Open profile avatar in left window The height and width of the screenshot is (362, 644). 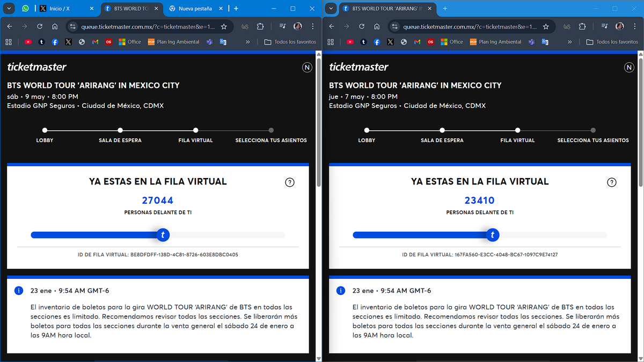pos(297,26)
